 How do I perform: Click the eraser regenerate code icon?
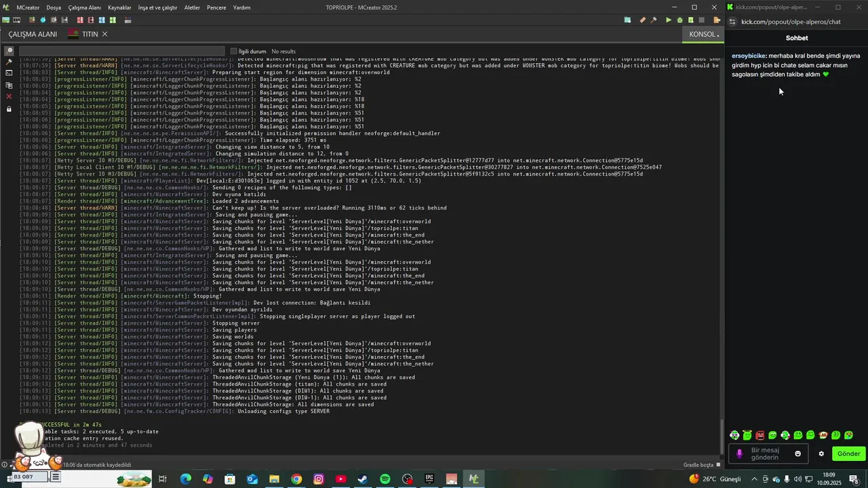pos(643,20)
